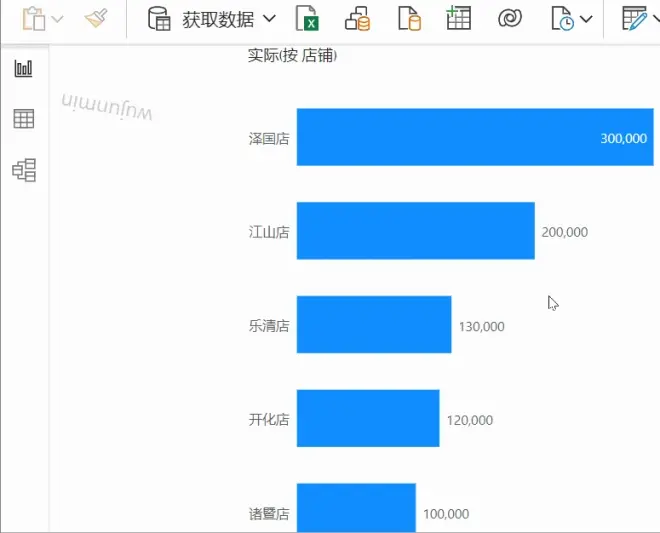The width and height of the screenshot is (660, 533).
Task: Select the 泽国店 bar
Action: point(475,137)
